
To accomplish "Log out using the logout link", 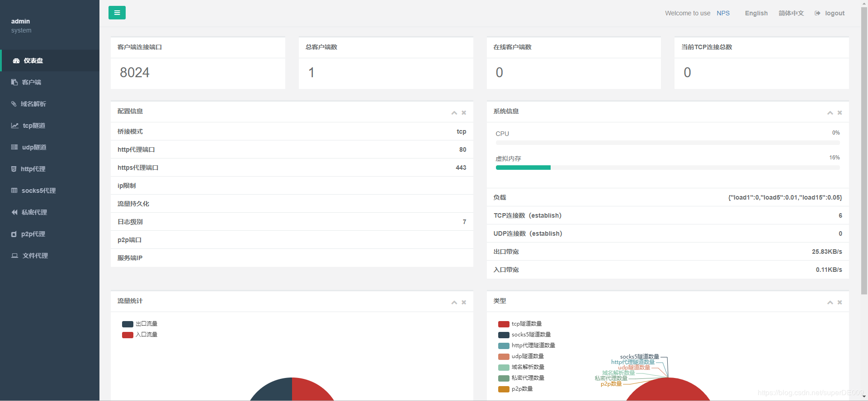I will pyautogui.click(x=834, y=13).
